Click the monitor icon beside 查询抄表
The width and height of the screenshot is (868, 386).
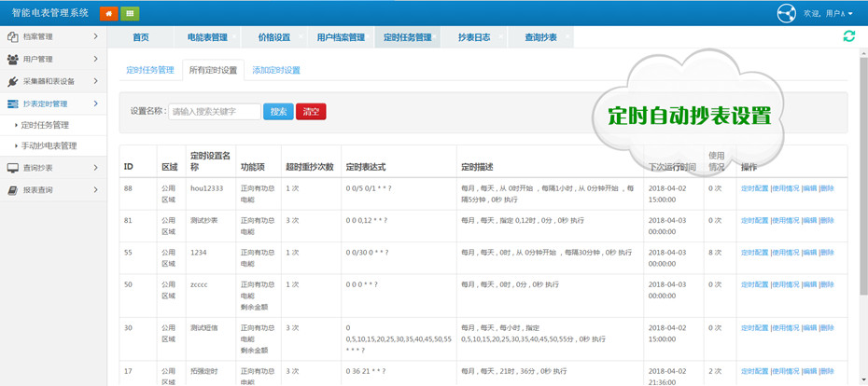click(x=12, y=169)
